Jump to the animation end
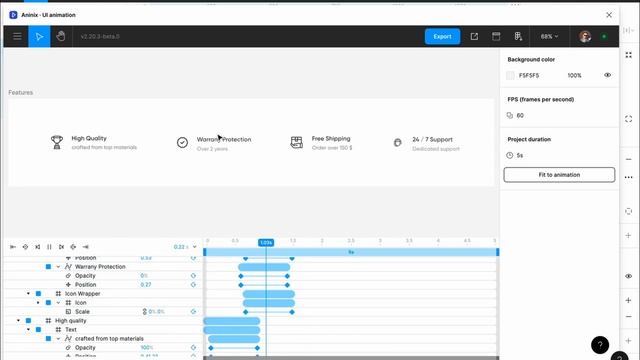 pyautogui.click(x=85, y=247)
